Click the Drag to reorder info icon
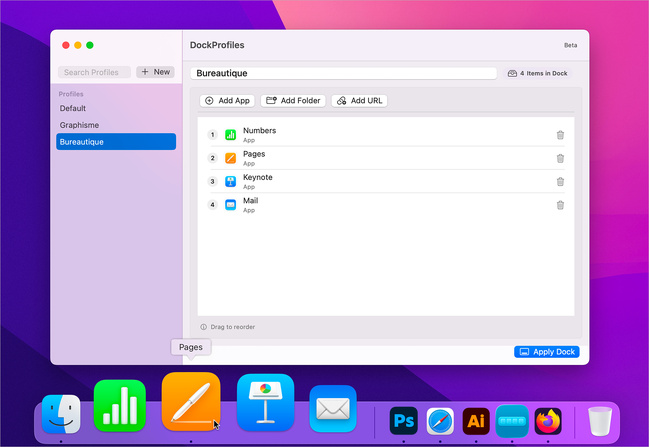This screenshot has width=649, height=447. point(203,327)
